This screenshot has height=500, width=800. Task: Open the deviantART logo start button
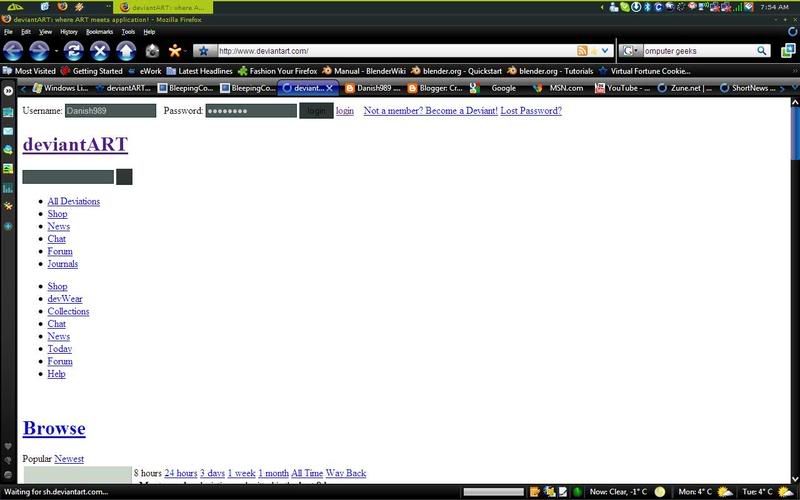15,7
